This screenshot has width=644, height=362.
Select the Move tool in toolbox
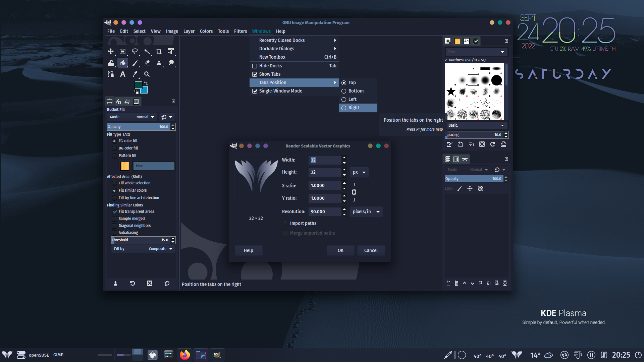click(x=111, y=51)
